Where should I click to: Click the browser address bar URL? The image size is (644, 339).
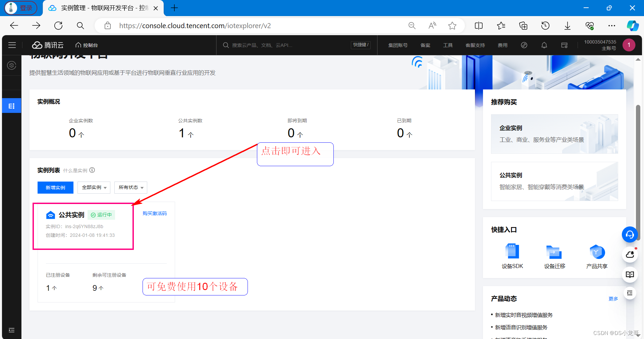pos(195,26)
